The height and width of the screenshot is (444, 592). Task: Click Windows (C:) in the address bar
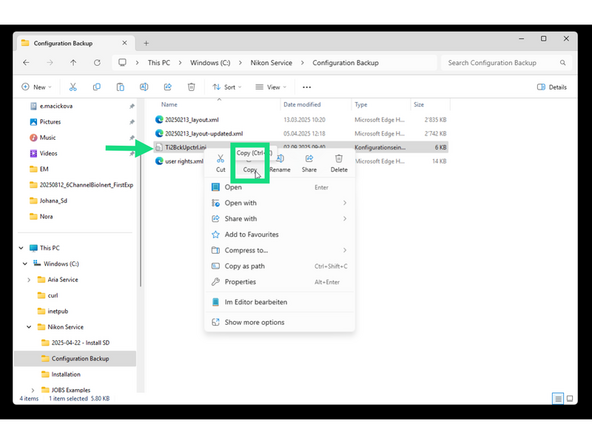point(210,63)
